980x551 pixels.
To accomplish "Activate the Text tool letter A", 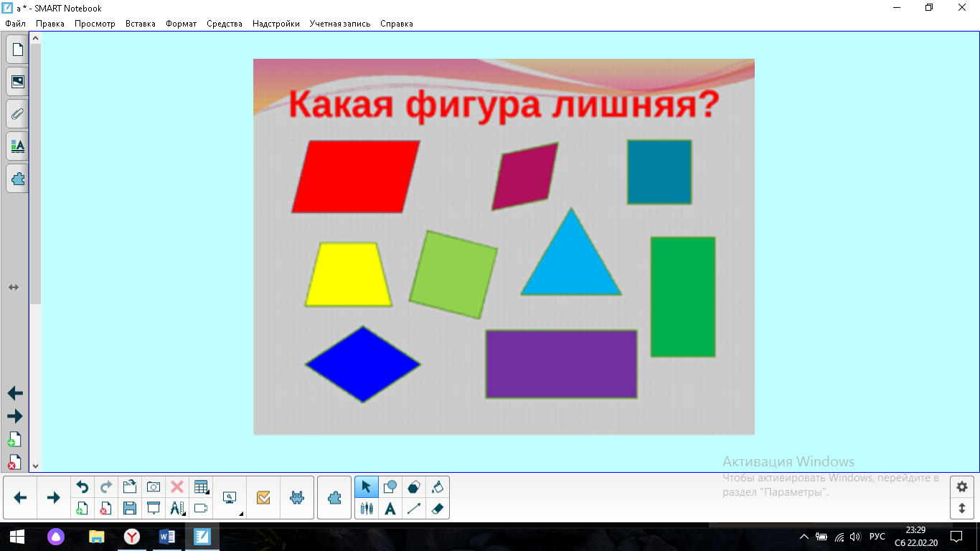I will click(390, 509).
